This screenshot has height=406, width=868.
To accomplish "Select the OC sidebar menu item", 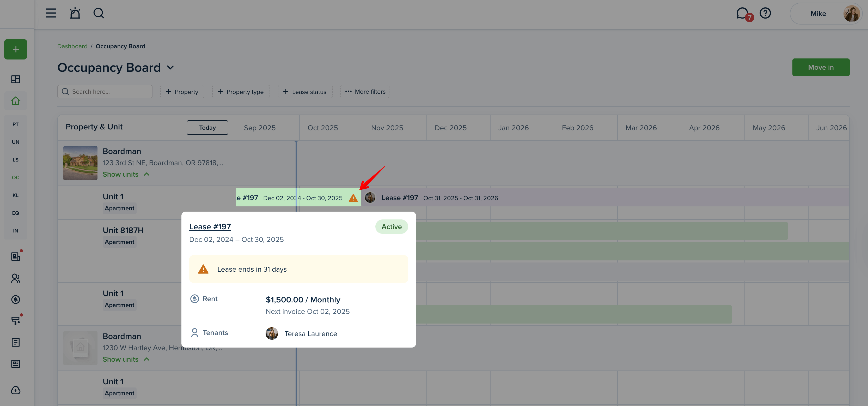I will (15, 177).
